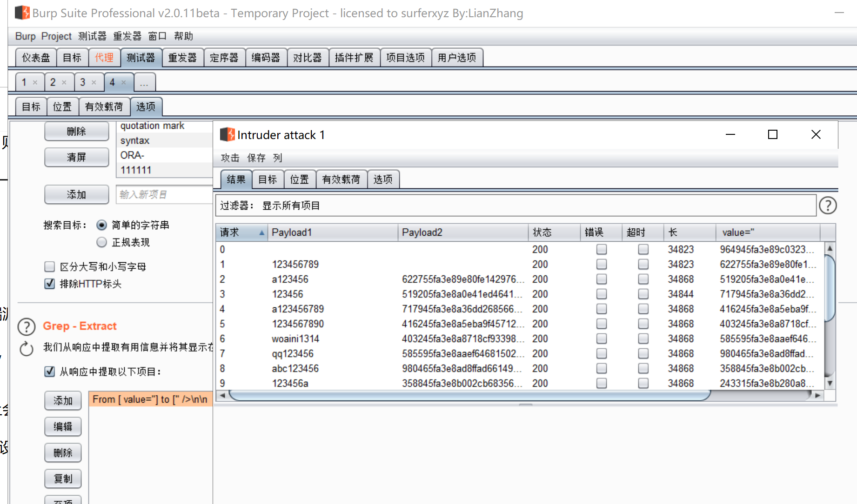Click the filter bar showing all items

click(x=516, y=206)
